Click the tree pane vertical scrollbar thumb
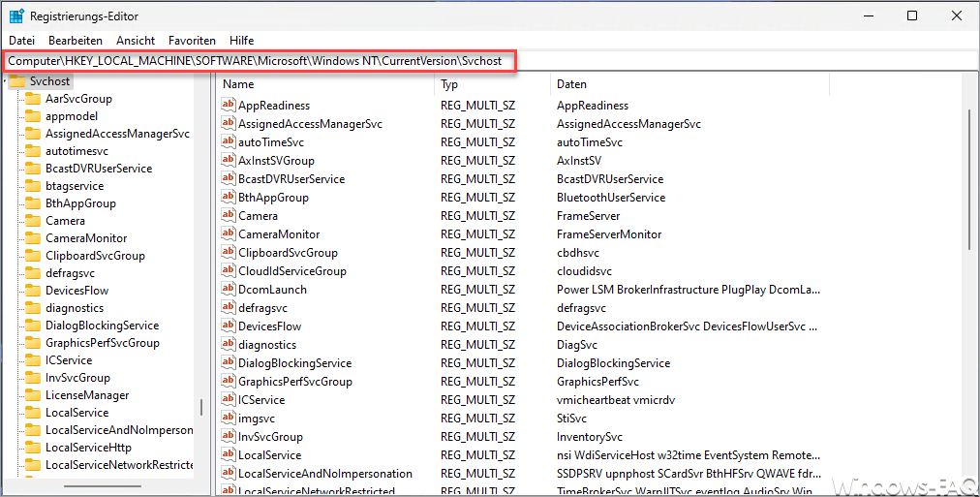 coord(201,408)
